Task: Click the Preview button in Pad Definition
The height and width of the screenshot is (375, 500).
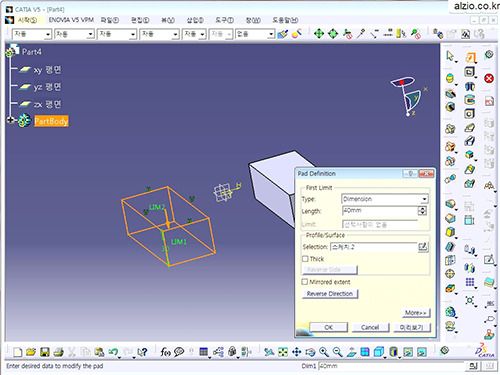Action: [x=412, y=327]
